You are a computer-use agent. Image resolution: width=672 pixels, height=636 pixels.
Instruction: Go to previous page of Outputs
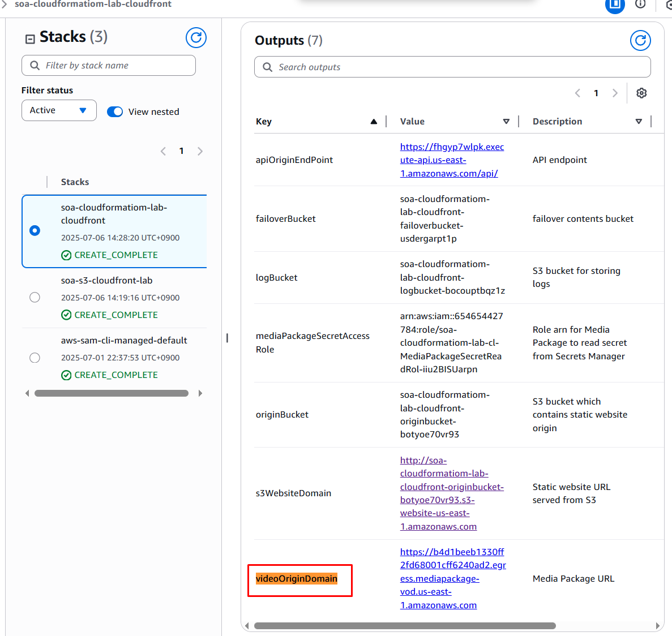[x=577, y=93]
